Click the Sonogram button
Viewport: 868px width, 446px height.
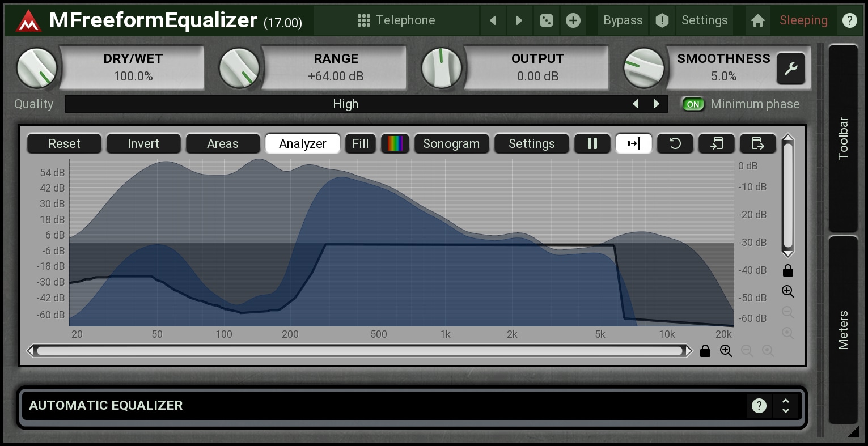pyautogui.click(x=451, y=144)
